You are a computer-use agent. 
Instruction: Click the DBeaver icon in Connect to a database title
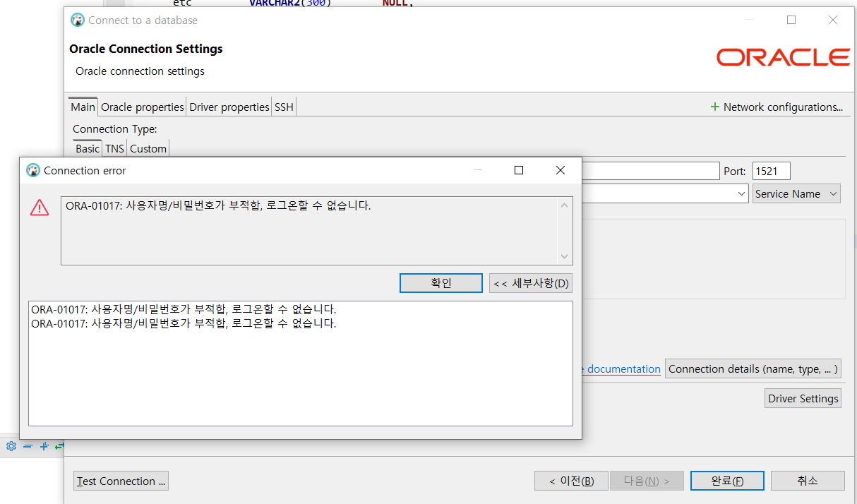coord(78,20)
